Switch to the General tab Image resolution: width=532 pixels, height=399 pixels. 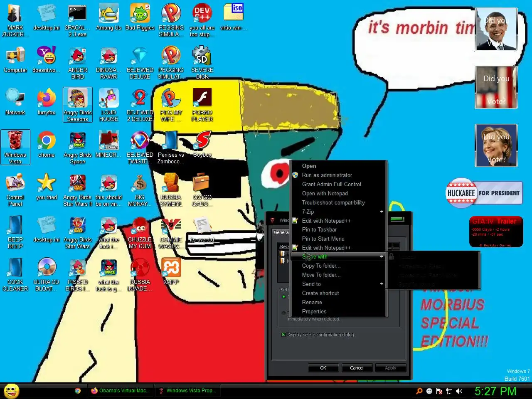[x=281, y=232]
